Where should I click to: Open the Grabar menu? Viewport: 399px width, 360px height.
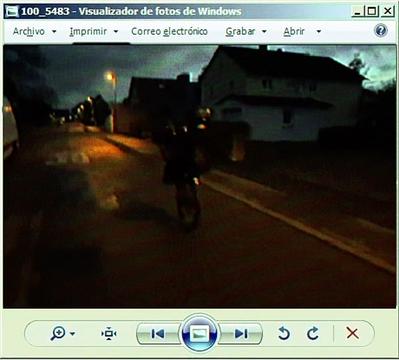tap(240, 31)
